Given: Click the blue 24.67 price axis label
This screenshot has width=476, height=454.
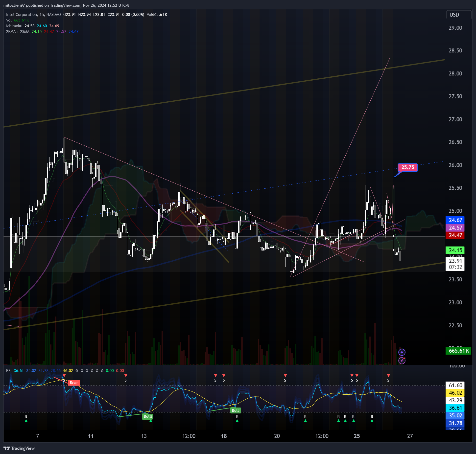Looking at the screenshot, I should tap(455, 220).
